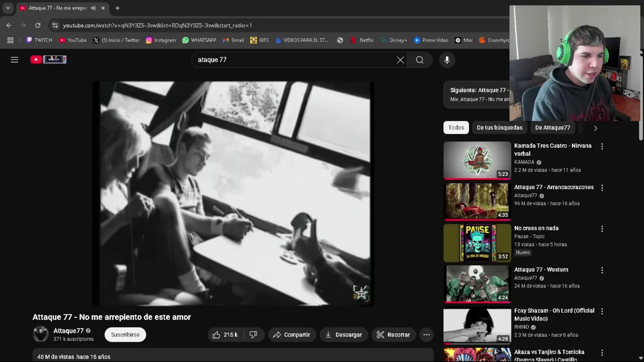Viewport: 644px width, 362px height.
Task: Reload the page with refresh icon
Action: (x=38, y=25)
